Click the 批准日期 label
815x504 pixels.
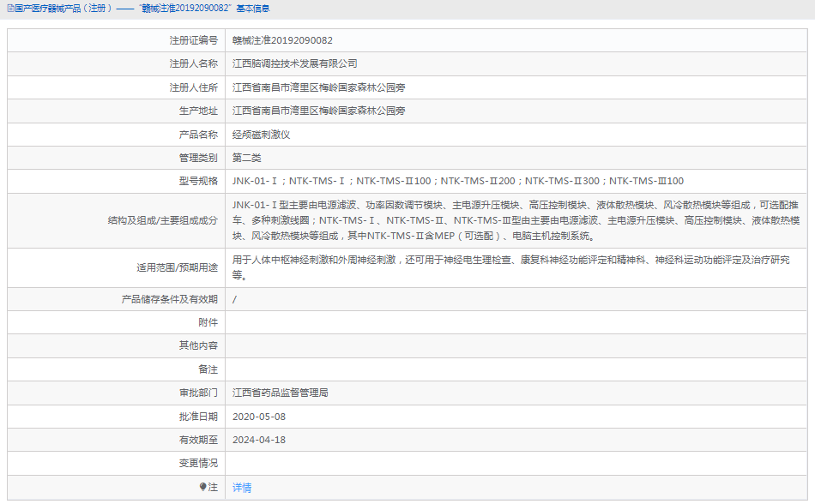(198, 417)
